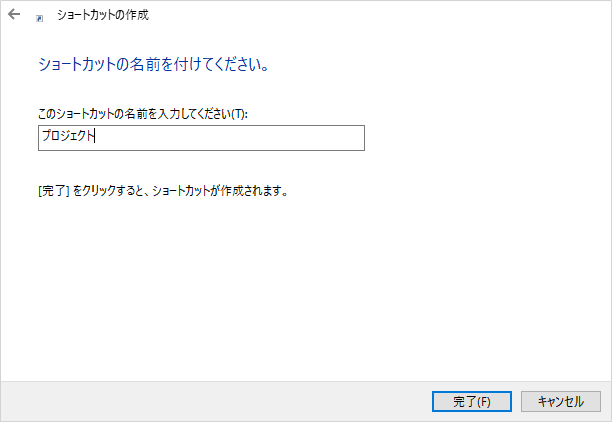Click the ショートカットの作成 window title

pyautogui.click(x=104, y=16)
